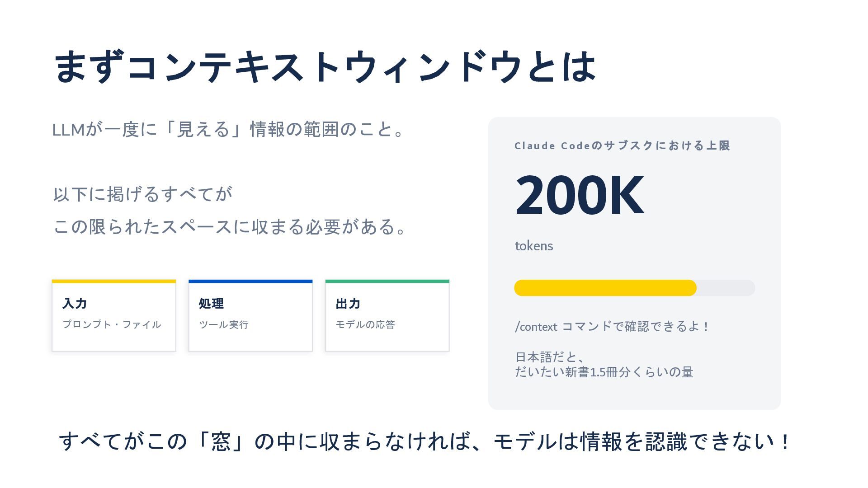Click the slide title まずコンテキストウィンドウとは
This screenshot has width=868, height=488.
pos(325,67)
